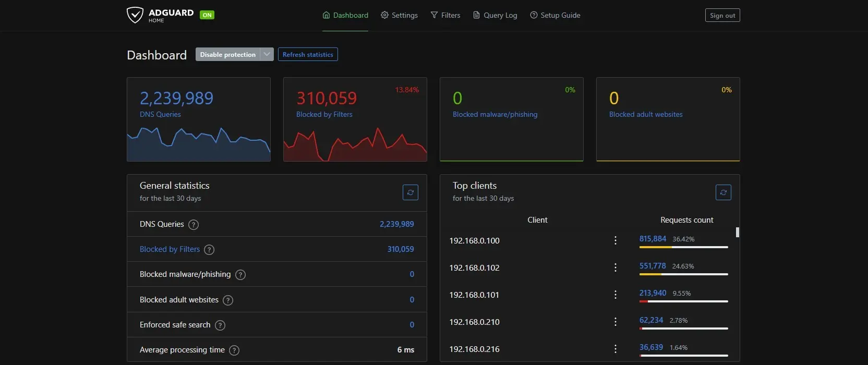The width and height of the screenshot is (868, 365).
Task: Click the 213,940 requests count link
Action: click(653, 293)
